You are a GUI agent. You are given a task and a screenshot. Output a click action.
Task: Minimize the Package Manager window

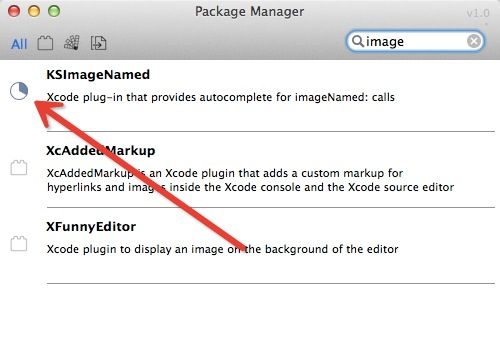[34, 11]
